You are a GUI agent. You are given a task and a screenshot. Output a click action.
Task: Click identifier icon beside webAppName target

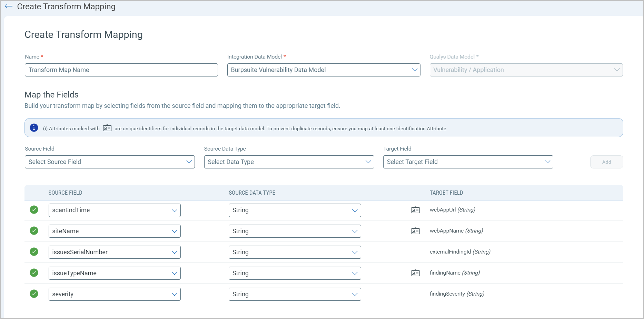[x=415, y=231]
